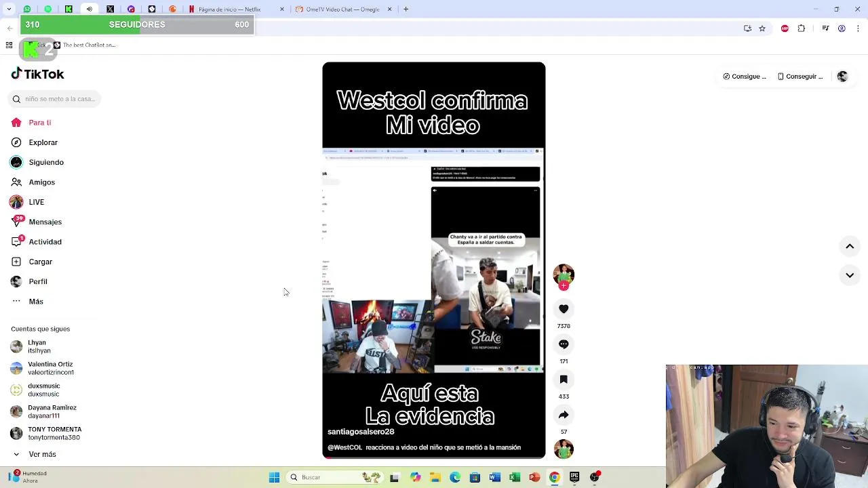Follow the creator via the red plus badge
Viewport: 868px width, 488px height.
(x=564, y=286)
